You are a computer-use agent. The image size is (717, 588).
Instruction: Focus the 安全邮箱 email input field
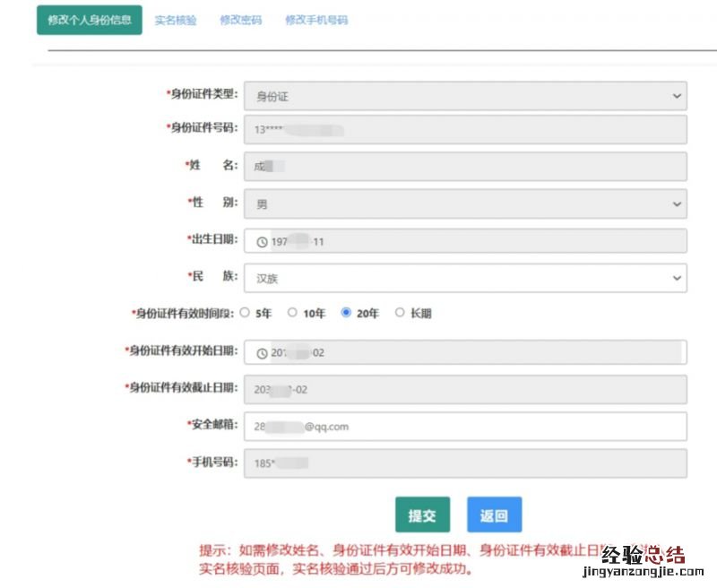point(465,427)
